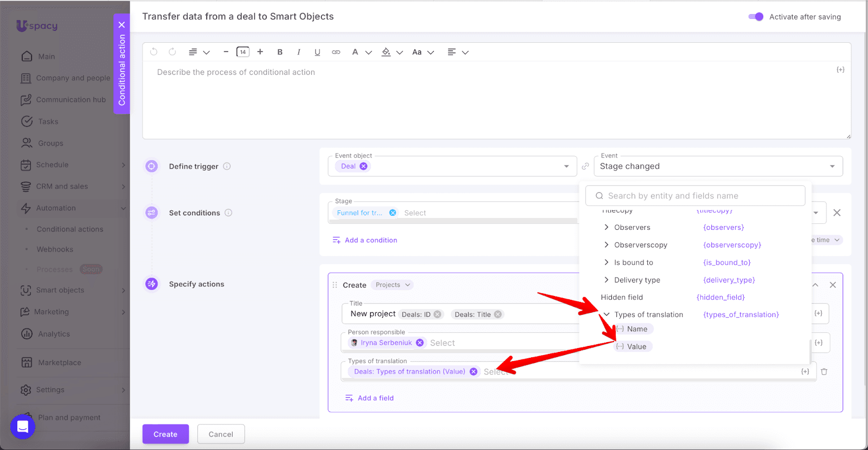868x450 pixels.
Task: Select the Value option under Types of translation
Action: 636,346
